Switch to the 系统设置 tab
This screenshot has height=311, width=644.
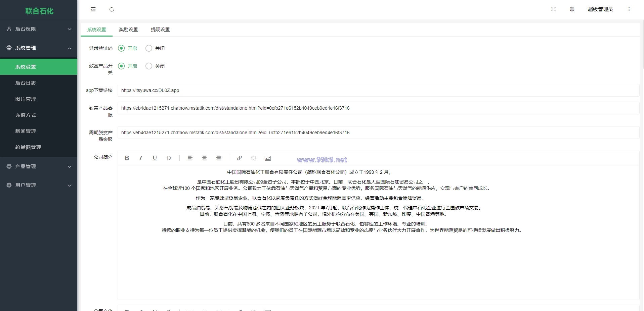click(x=97, y=30)
